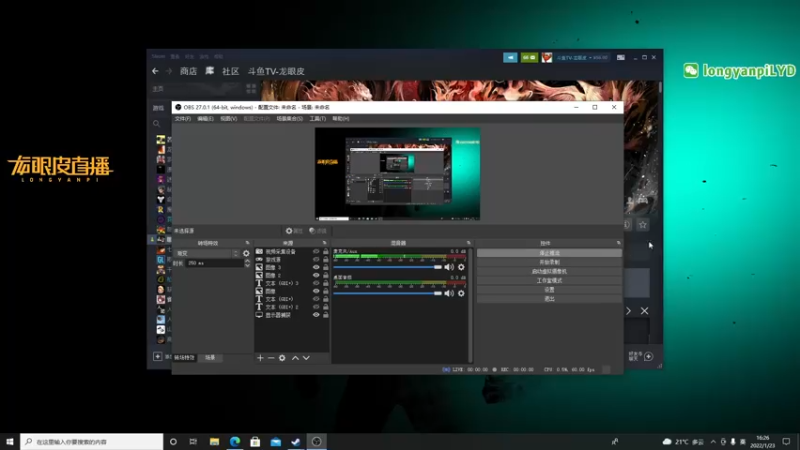This screenshot has width=800, height=450.
Task: Add a new source with the plus icon
Action: click(260, 358)
